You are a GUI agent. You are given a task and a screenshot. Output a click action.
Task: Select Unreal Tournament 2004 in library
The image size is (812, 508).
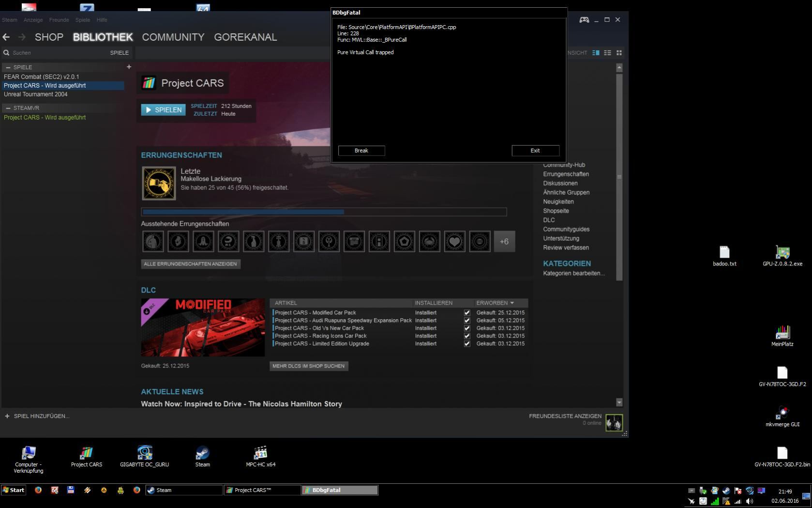pyautogui.click(x=36, y=94)
